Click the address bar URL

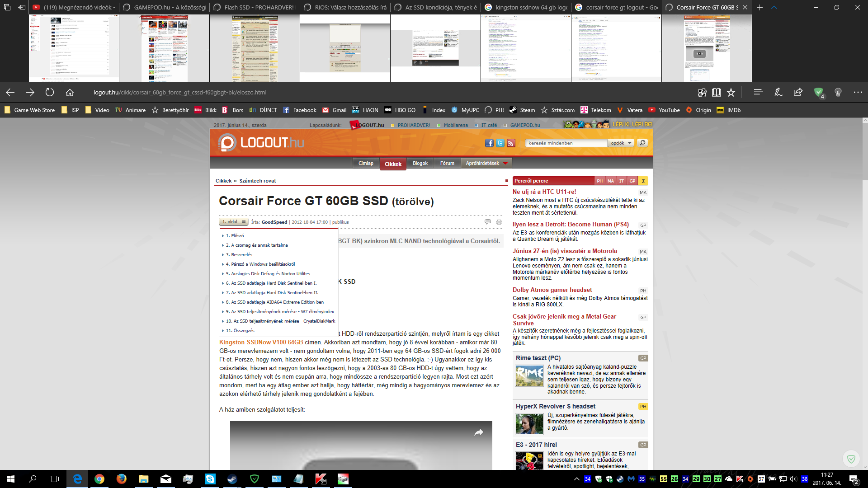point(180,92)
